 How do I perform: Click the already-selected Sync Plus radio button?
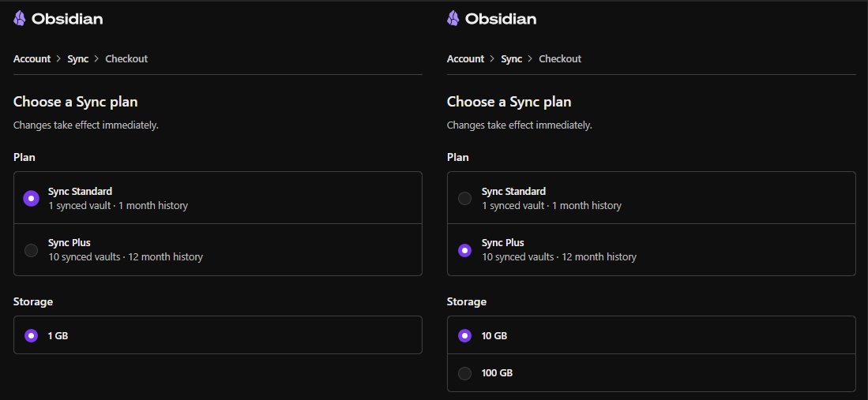(464, 250)
